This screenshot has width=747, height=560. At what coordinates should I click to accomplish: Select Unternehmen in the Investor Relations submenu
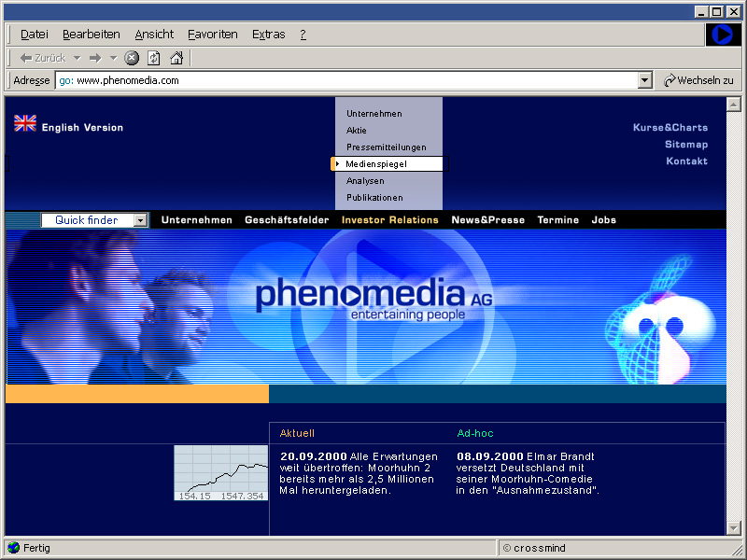pos(374,114)
